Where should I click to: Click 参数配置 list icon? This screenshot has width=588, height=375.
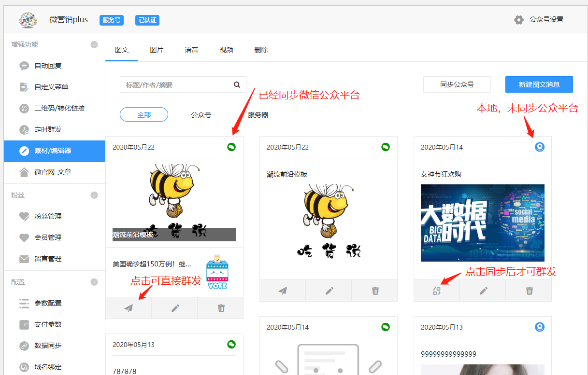click(24, 303)
